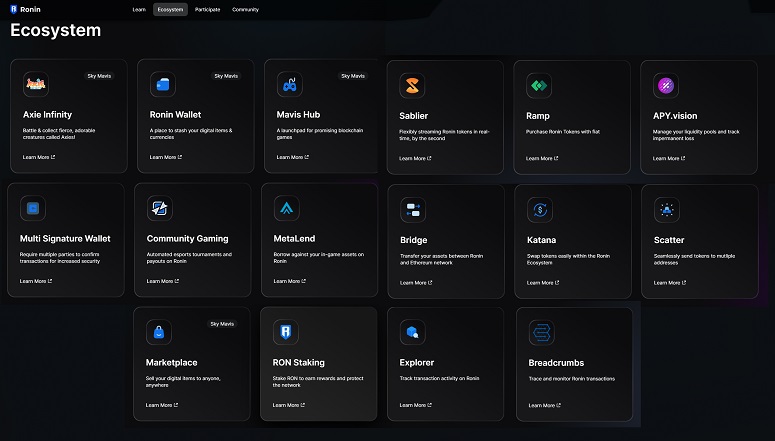Follow Learn More on Katana card
Image resolution: width=775 pixels, height=441 pixels.
(543, 283)
